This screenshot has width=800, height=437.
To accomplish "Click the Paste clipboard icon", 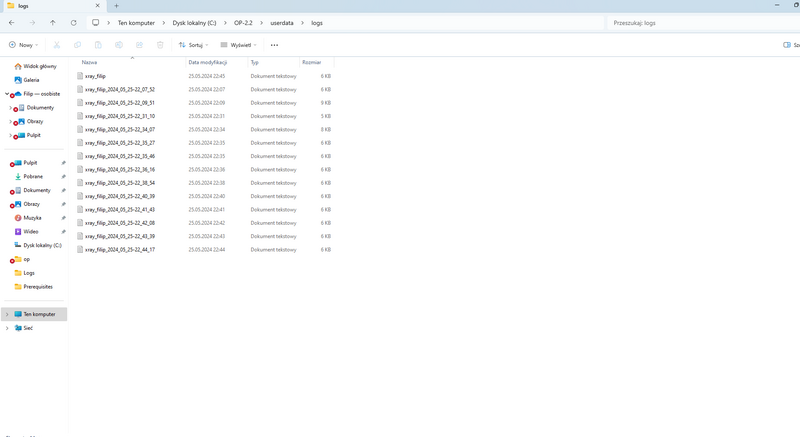I will coord(98,45).
